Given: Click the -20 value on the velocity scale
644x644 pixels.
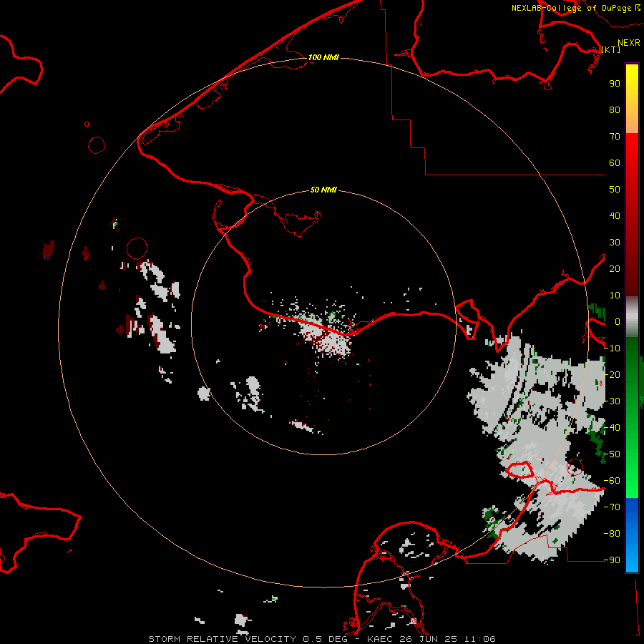Looking at the screenshot, I should coord(612,374).
